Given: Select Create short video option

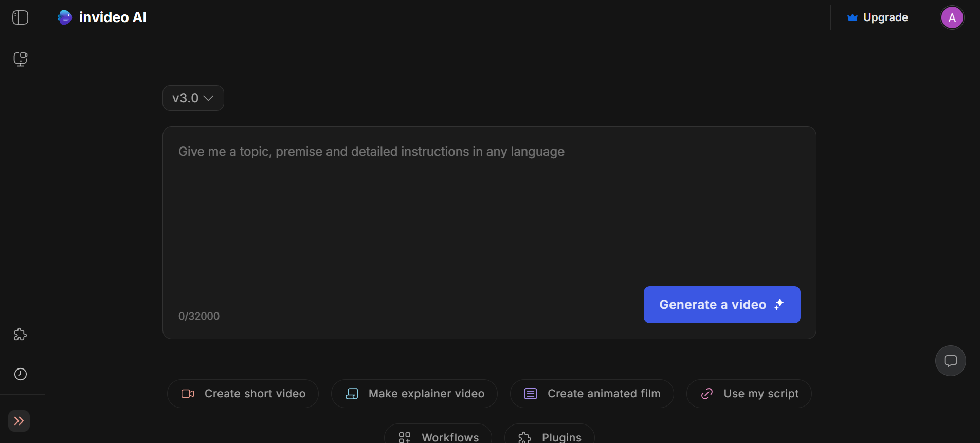Looking at the screenshot, I should [x=243, y=394].
